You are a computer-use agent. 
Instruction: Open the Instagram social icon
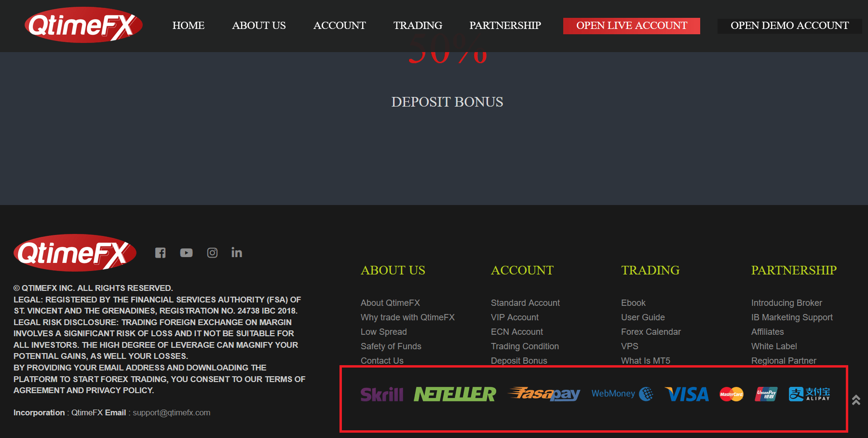point(212,253)
